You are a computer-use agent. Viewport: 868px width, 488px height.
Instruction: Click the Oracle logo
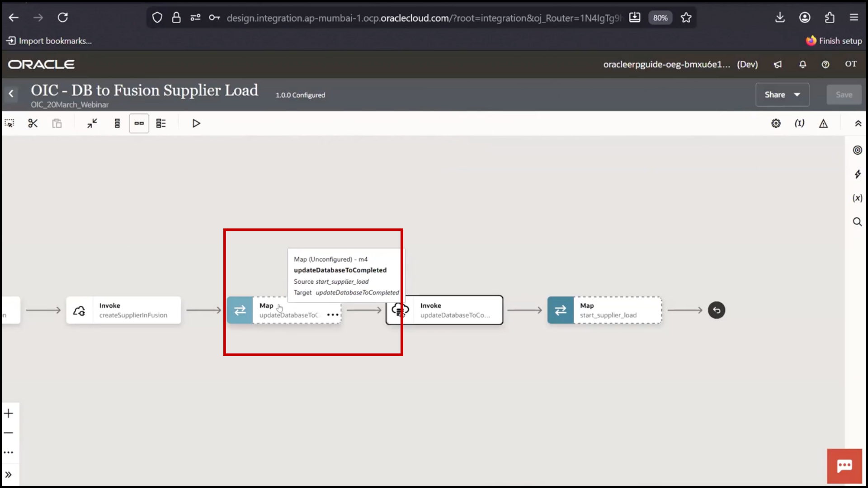click(x=41, y=65)
